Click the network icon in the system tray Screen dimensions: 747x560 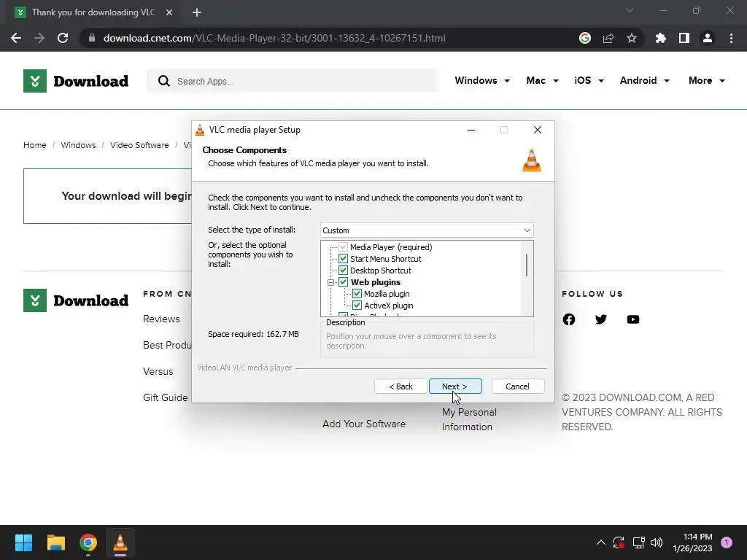click(638, 542)
